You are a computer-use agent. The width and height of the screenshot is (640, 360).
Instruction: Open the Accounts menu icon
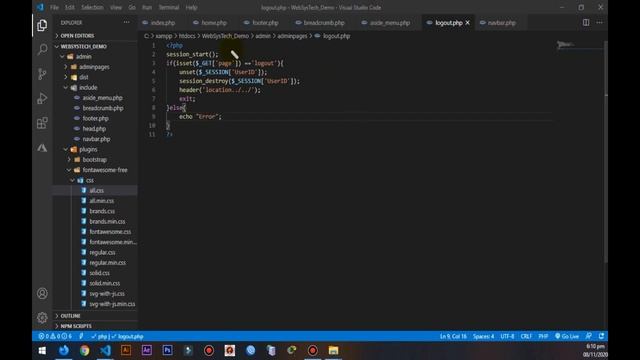click(42, 293)
